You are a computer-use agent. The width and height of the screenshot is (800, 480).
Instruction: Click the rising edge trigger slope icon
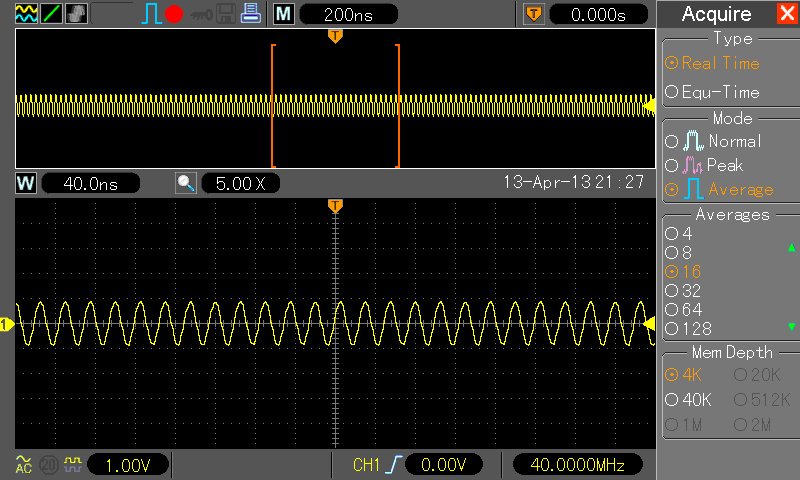click(x=393, y=464)
